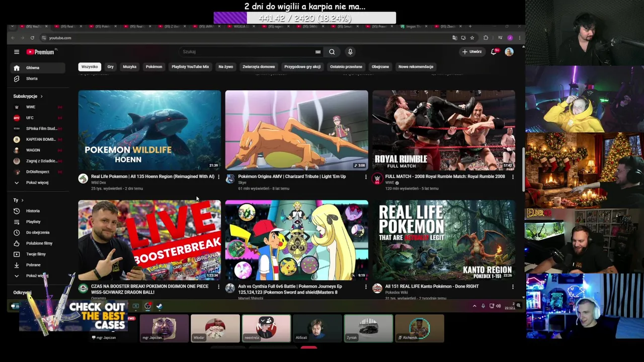The image size is (644, 362).
Task: Open the Pokedex Wiki channel avatar
Action: coord(377,288)
